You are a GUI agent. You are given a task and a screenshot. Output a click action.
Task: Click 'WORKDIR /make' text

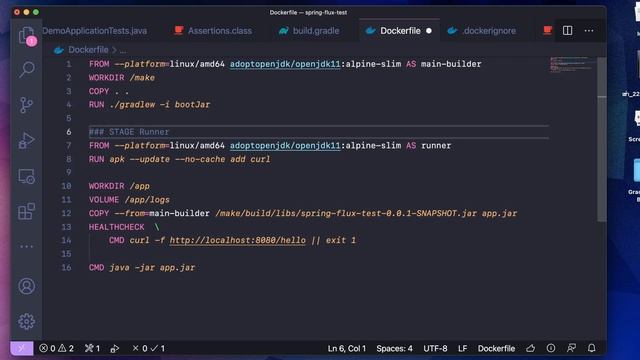point(122,78)
